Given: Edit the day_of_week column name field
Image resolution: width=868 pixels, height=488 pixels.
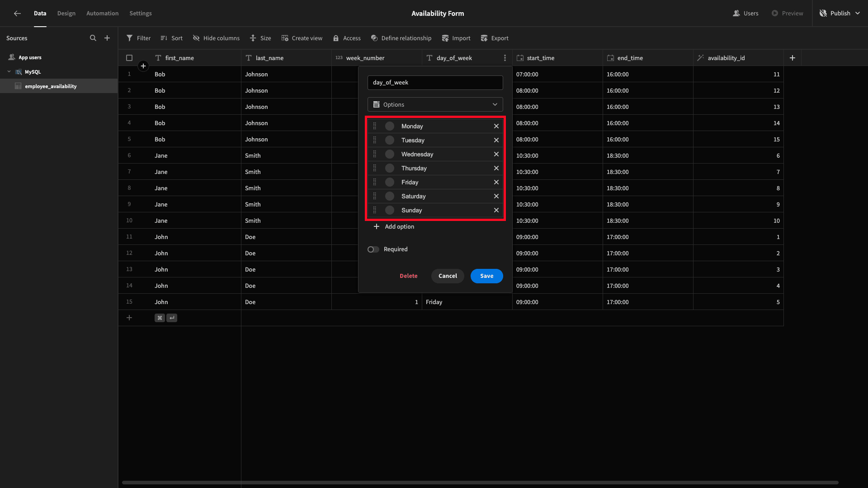Looking at the screenshot, I should [x=435, y=83].
